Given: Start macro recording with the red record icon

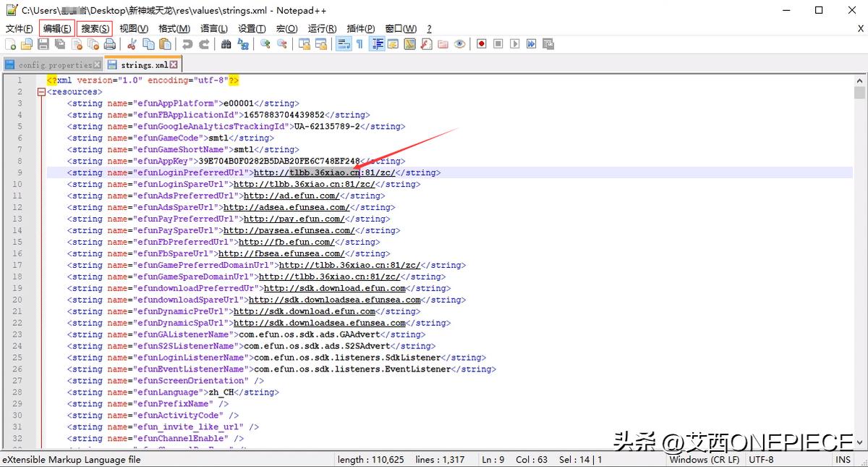Looking at the screenshot, I should (482, 44).
